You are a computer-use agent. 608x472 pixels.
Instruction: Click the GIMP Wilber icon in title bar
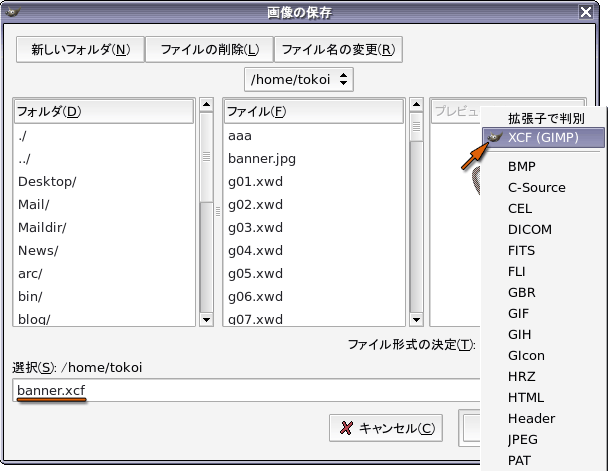pos(12,12)
